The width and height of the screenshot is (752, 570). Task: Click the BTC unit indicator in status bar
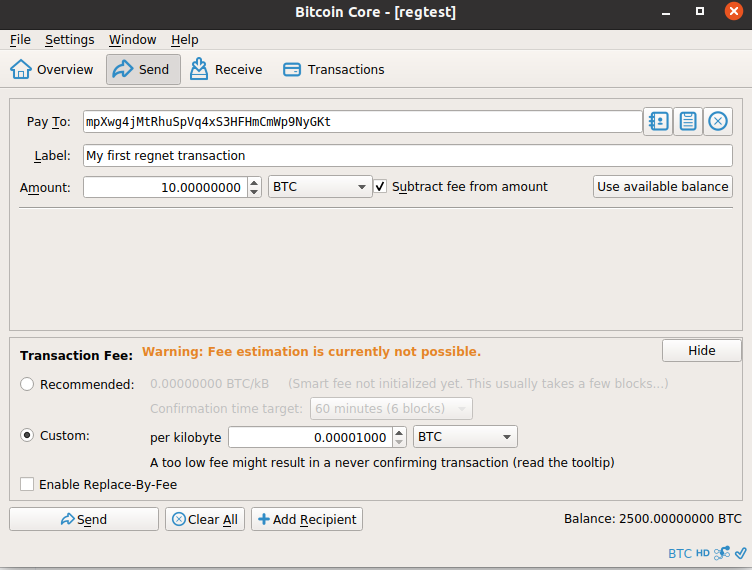680,554
